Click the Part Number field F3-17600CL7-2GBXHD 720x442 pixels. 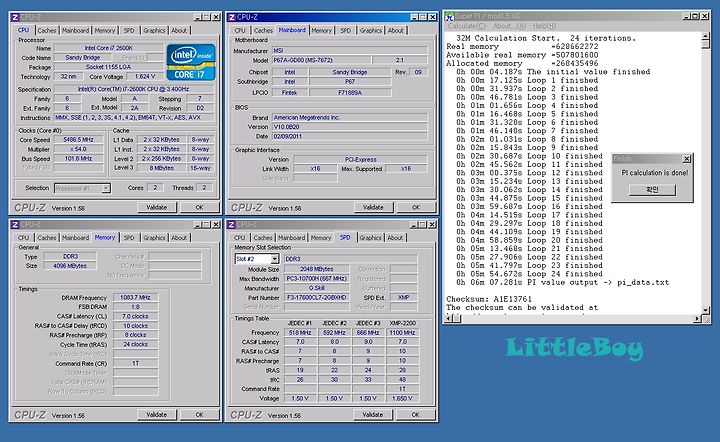click(316, 297)
